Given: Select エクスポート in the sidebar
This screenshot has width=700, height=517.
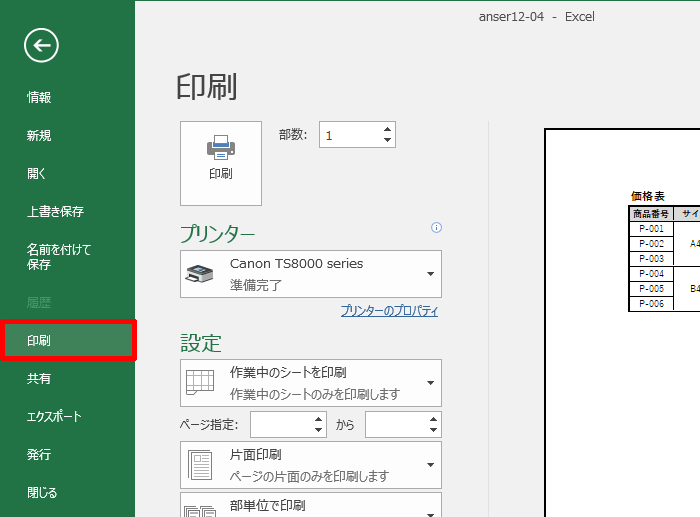Looking at the screenshot, I should pyautogui.click(x=54, y=417).
